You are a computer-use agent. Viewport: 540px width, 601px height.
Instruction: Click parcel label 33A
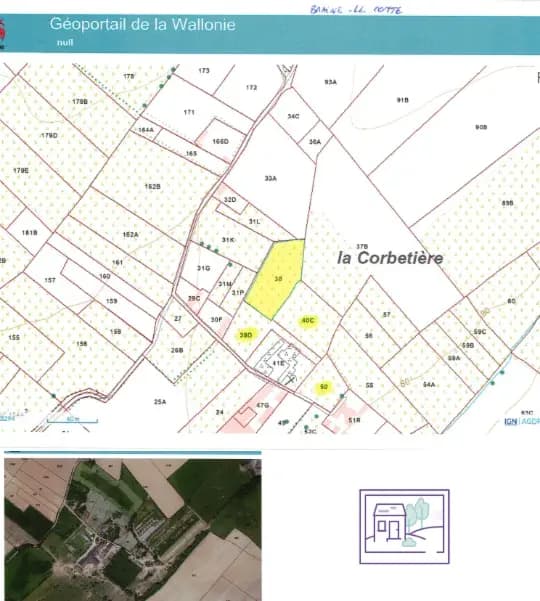[x=271, y=178]
